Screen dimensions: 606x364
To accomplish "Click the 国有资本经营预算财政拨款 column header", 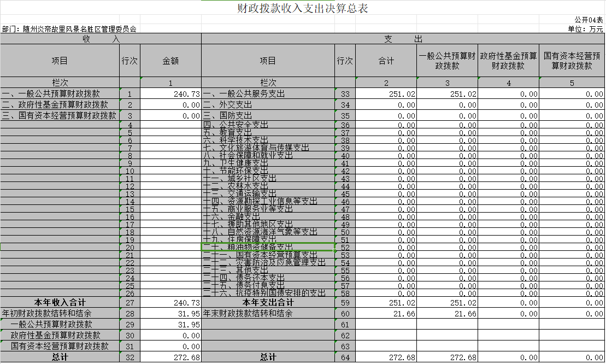I will click(x=572, y=61).
